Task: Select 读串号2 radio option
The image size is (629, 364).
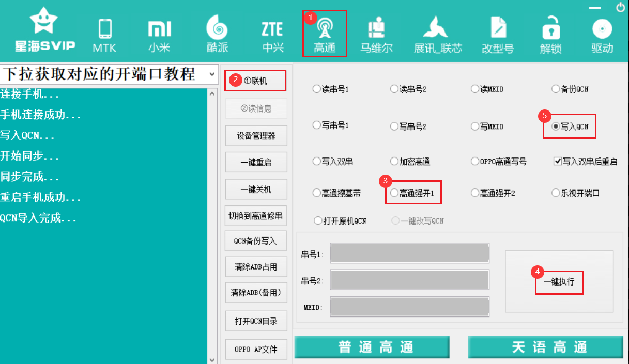Action: tap(408, 89)
